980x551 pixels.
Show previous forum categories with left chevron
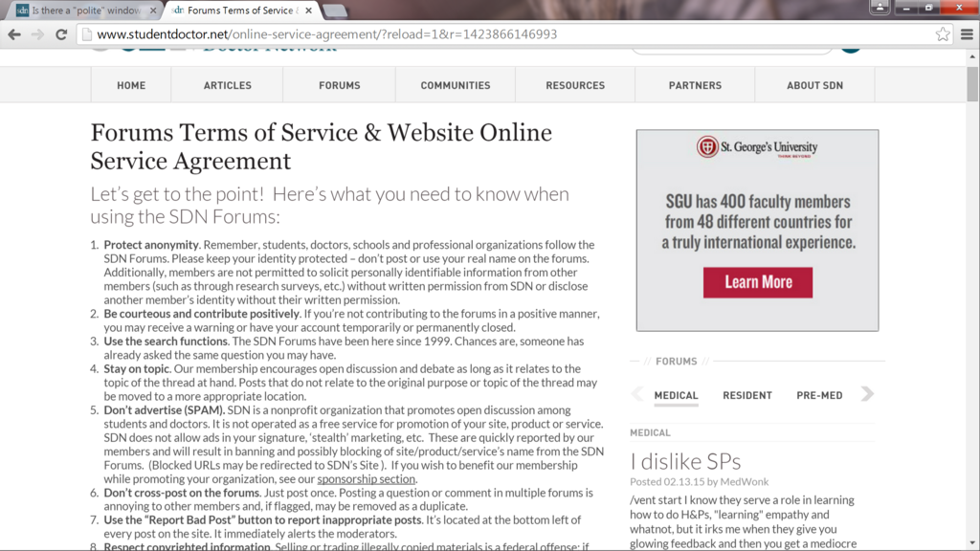click(x=637, y=394)
